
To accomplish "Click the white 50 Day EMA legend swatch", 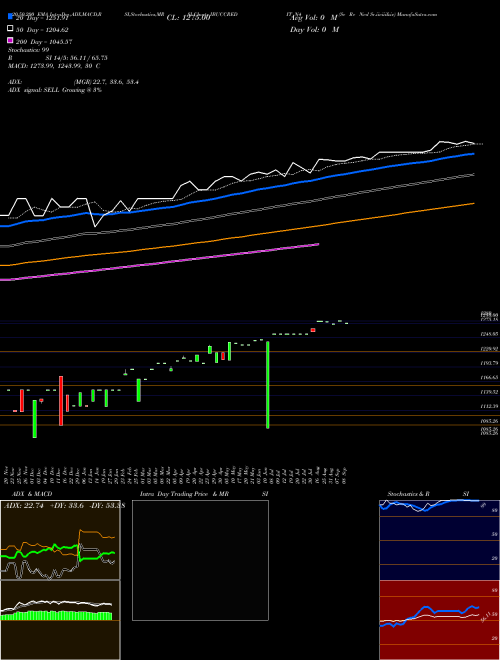I will 10,29.
